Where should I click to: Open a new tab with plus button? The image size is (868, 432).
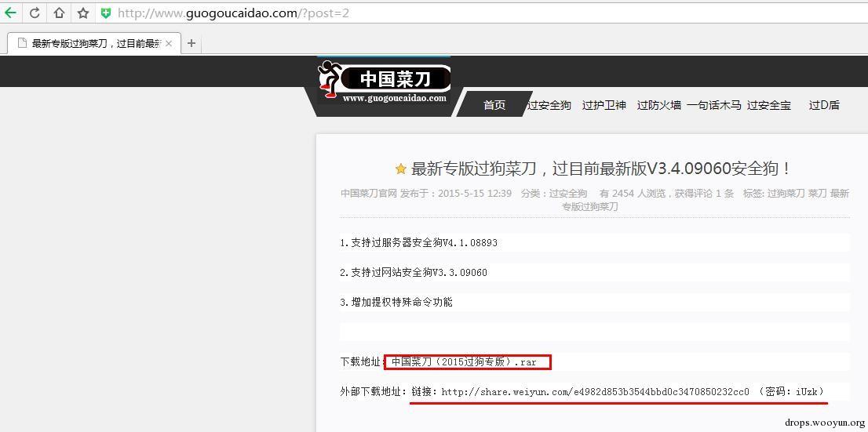191,43
